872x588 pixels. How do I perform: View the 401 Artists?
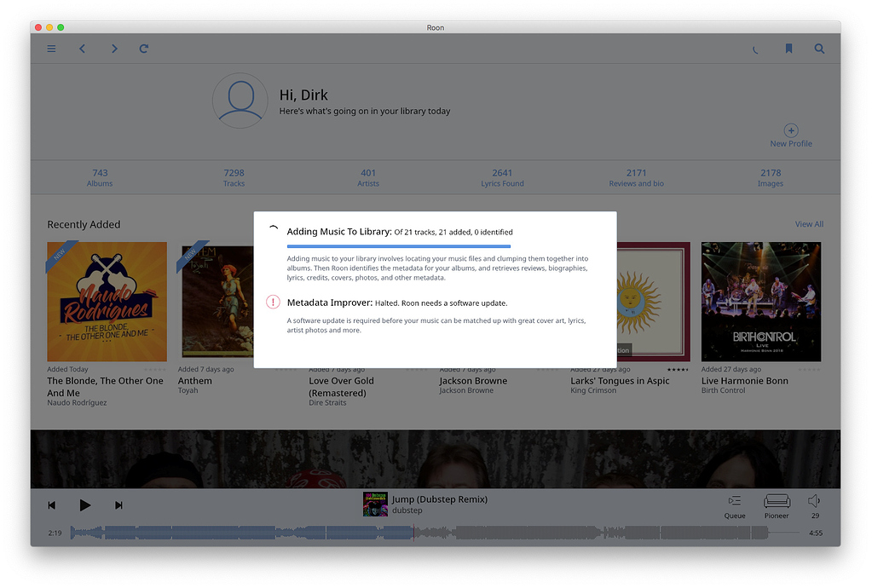(x=367, y=177)
